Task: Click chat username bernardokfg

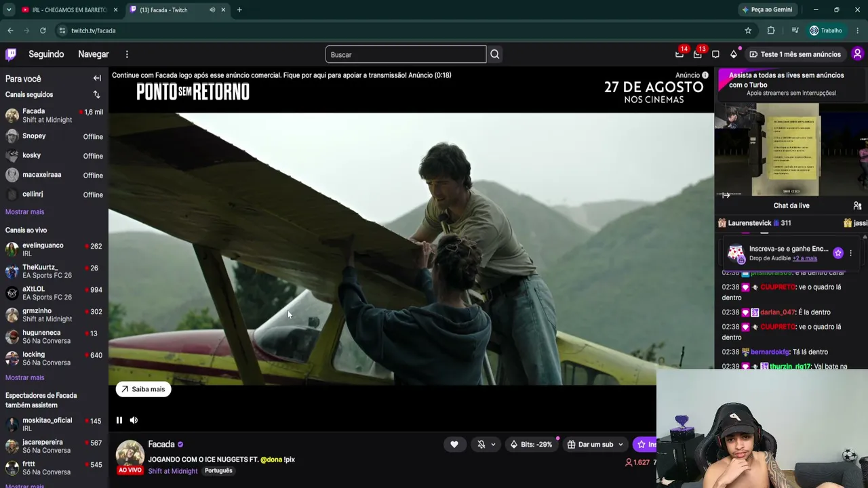Action: [x=770, y=352]
